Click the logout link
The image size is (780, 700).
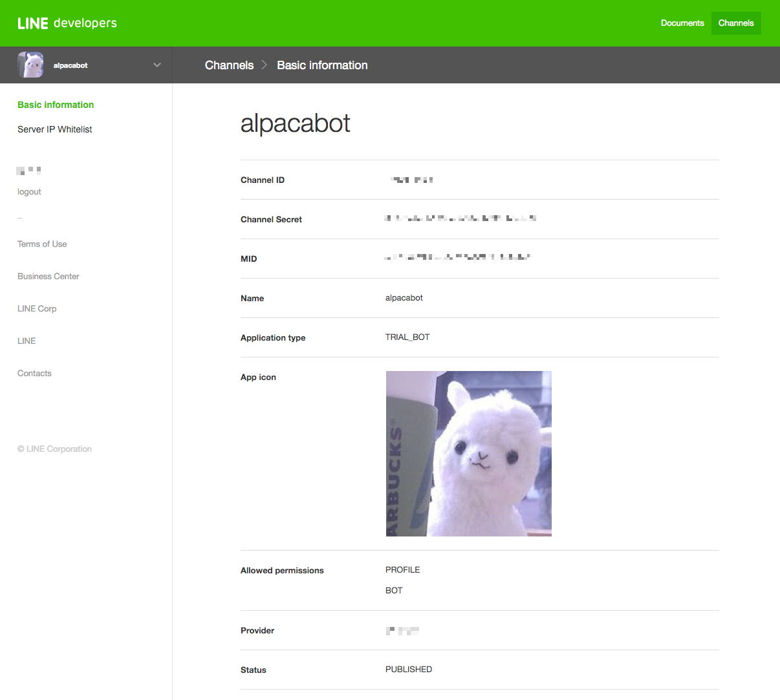tap(29, 192)
